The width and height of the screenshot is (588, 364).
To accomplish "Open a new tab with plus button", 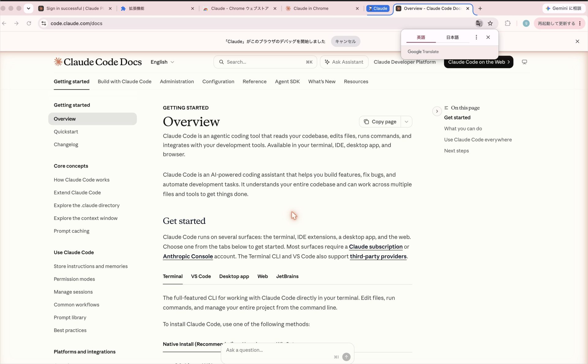I will [480, 9].
